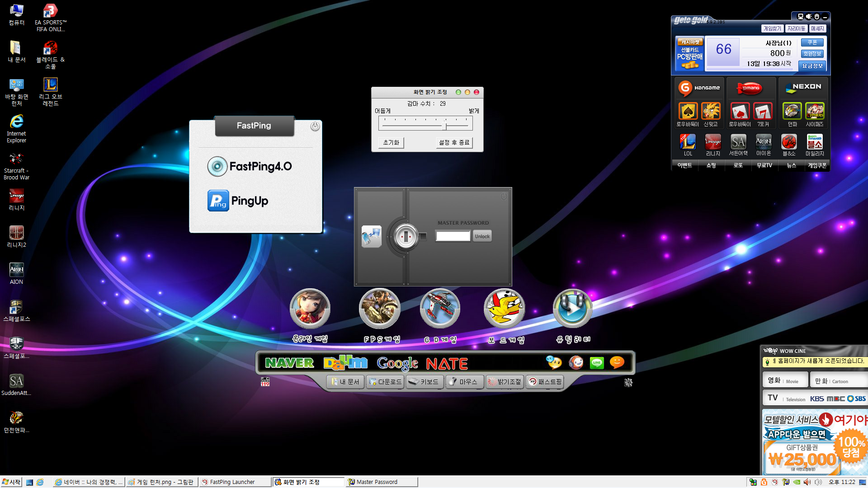Open the Cyphers game icon under Nexon
868x488 pixels.
(x=815, y=112)
